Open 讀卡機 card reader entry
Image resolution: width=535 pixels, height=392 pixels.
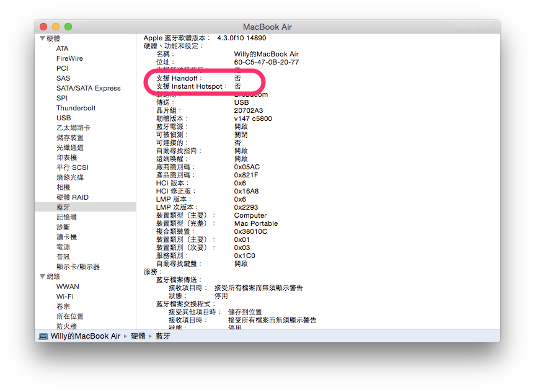click(66, 237)
